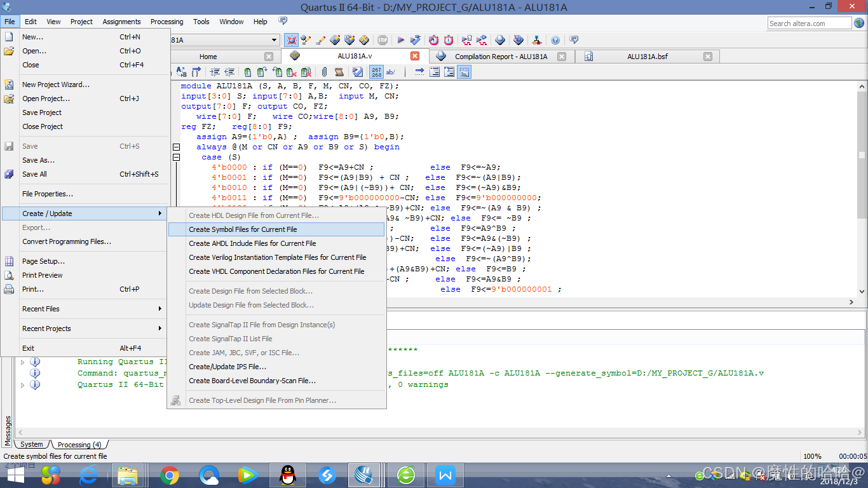Open the System messages tab
The width and height of the screenshot is (868, 488).
31,445
